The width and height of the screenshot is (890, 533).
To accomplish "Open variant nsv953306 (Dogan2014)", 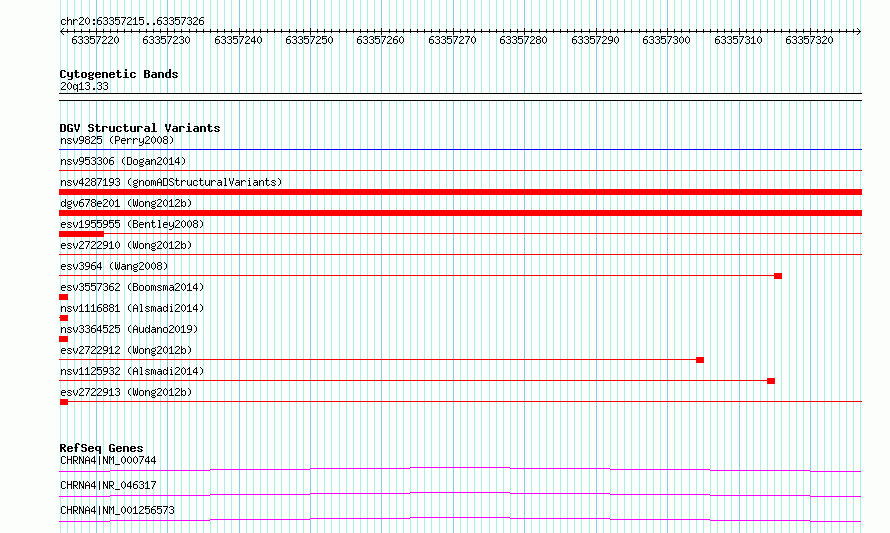I will point(123,161).
